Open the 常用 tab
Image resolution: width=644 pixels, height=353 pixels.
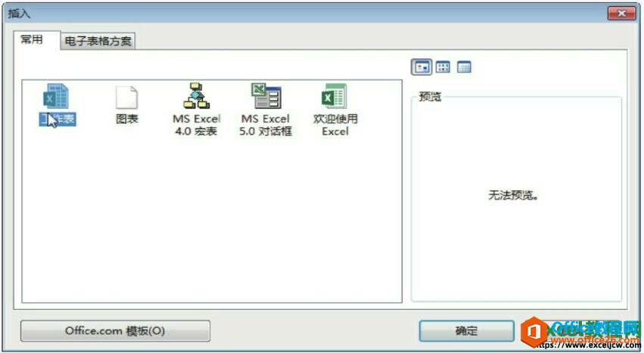pyautogui.click(x=37, y=40)
